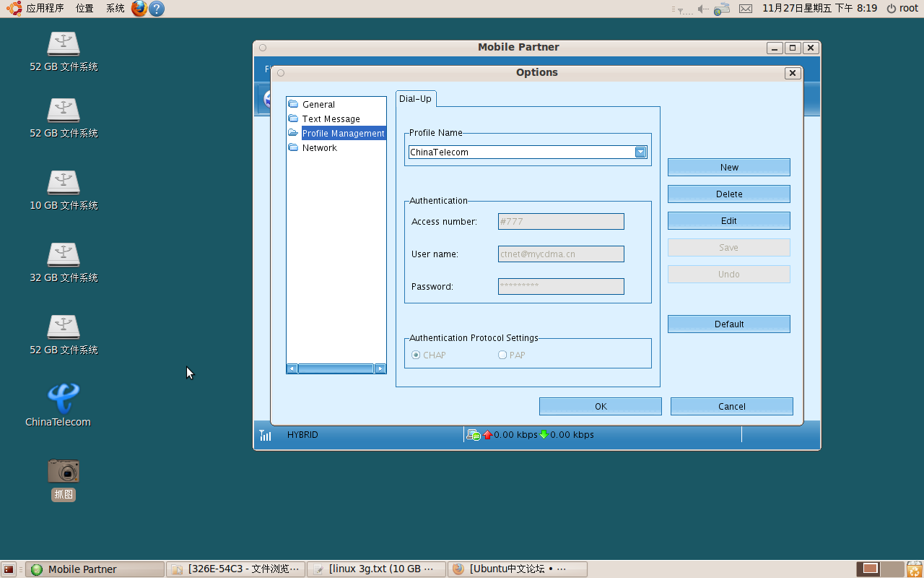The width and height of the screenshot is (924, 578).
Task: Select the CHAP radio button
Action: [416, 355]
